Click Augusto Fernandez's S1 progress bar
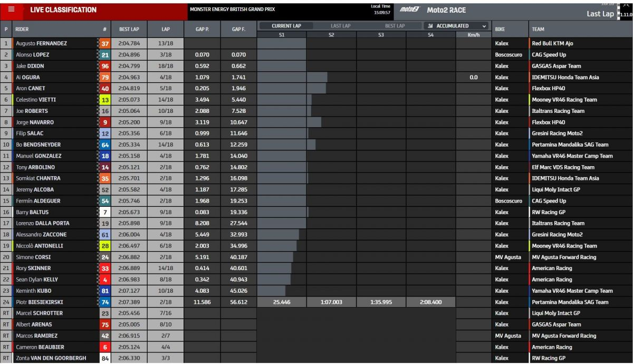The image size is (633, 364). coord(282,44)
